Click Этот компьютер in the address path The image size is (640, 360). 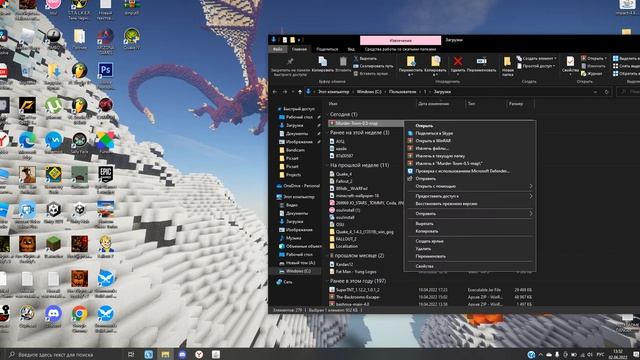tap(334, 92)
